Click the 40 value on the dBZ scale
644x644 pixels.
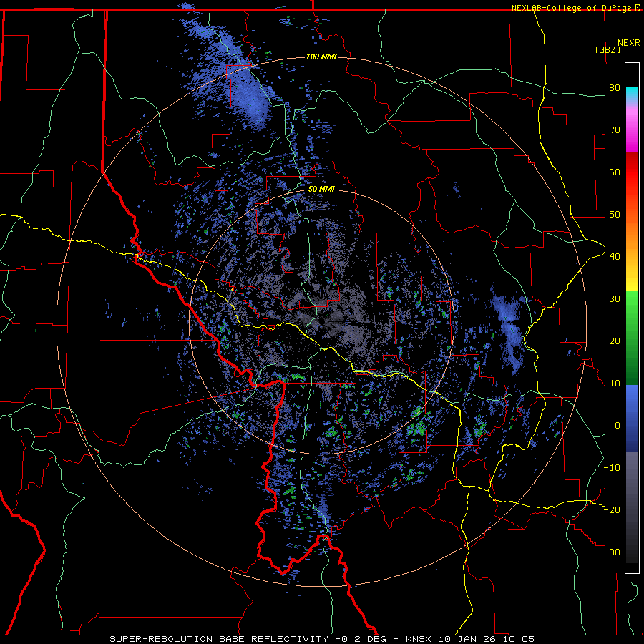(x=615, y=257)
